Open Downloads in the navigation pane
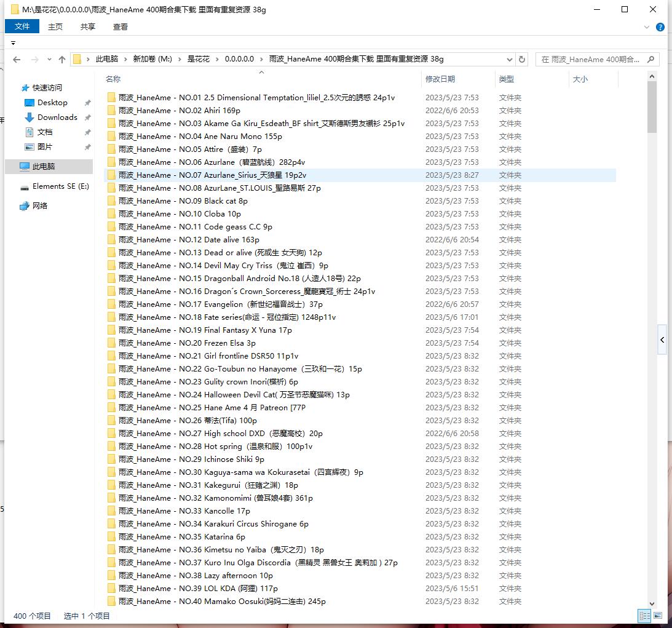672x628 pixels. [57, 117]
